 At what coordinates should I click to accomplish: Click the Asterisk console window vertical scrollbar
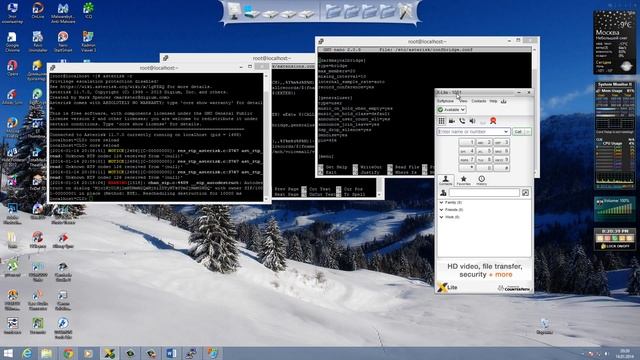266,137
